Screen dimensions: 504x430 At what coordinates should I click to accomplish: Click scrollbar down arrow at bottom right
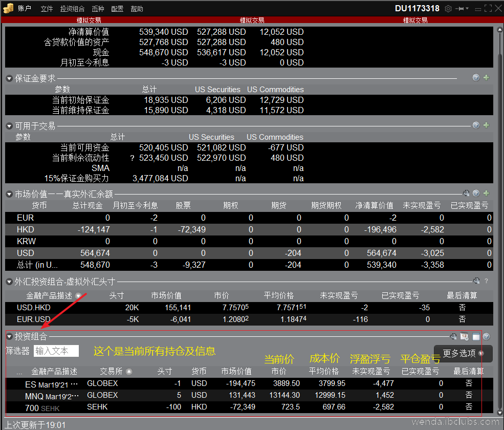[x=500, y=413]
